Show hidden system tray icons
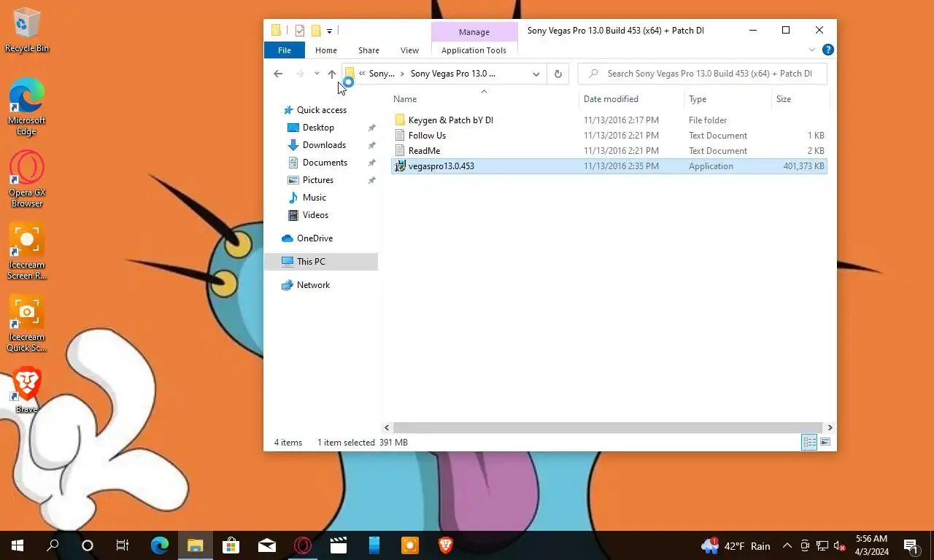Image resolution: width=934 pixels, height=560 pixels. pyautogui.click(x=787, y=545)
